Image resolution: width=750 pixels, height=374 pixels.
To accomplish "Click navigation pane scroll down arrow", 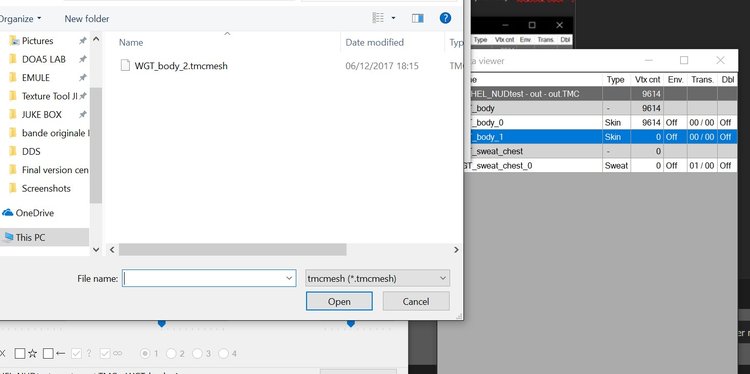I will 96,249.
